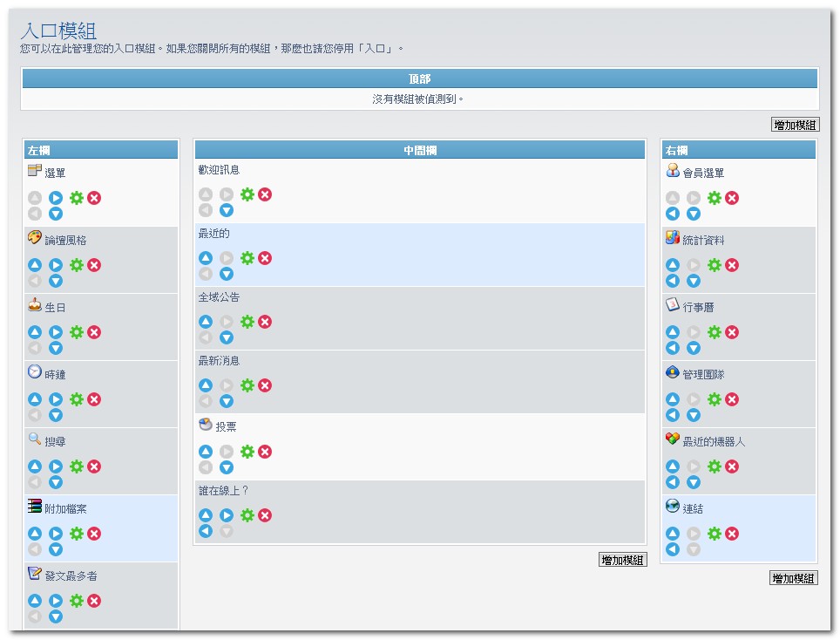Open settings gear for 附加檔案 module
The height and width of the screenshot is (640, 840).
pyautogui.click(x=77, y=534)
